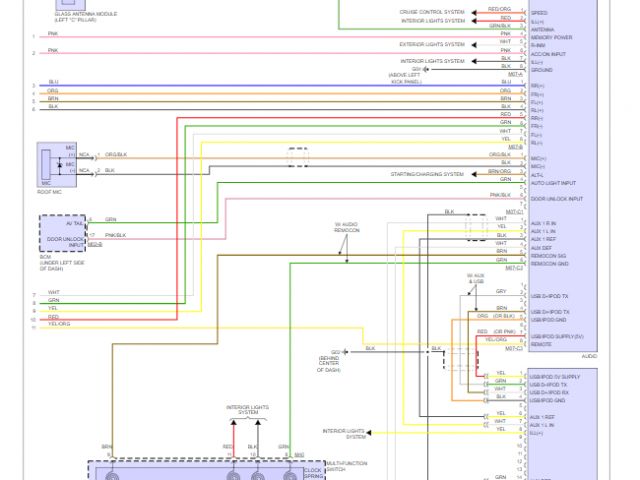Select the BCM dashed component box

pos(62,232)
